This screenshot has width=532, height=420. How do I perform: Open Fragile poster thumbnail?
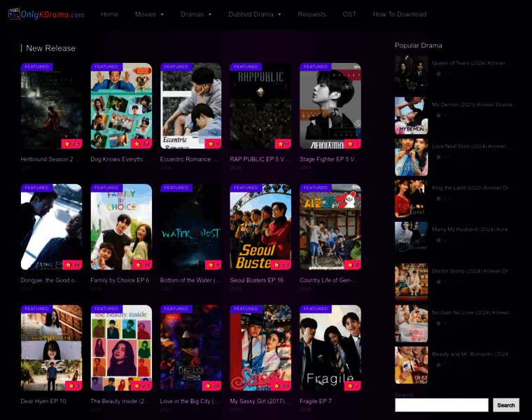click(x=330, y=348)
